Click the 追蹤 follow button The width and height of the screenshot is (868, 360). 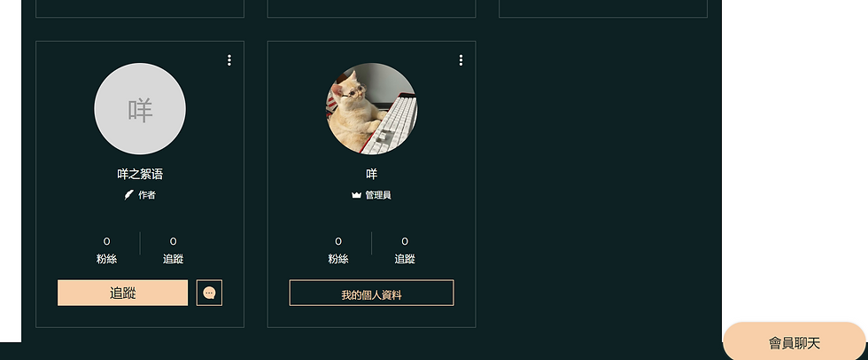point(123,293)
